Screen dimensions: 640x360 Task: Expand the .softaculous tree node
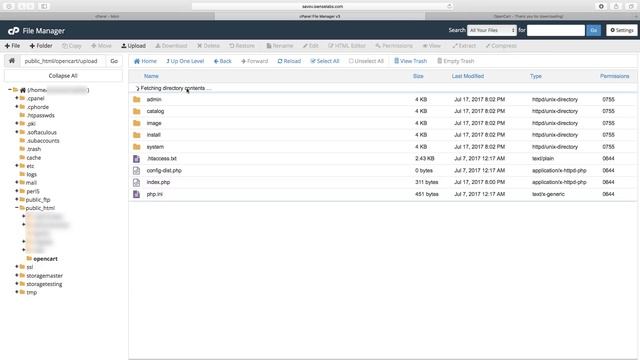[x=17, y=132]
